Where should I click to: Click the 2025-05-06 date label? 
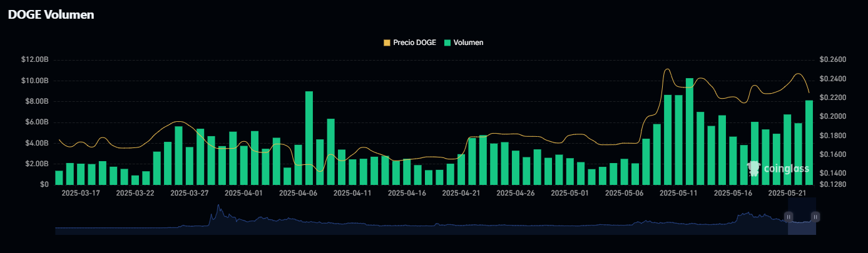click(625, 193)
